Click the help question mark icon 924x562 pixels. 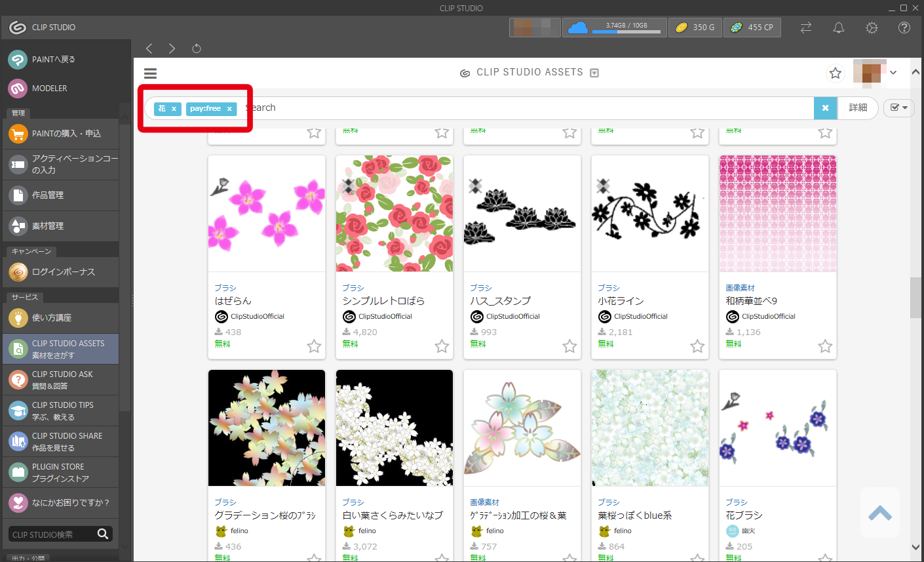tap(904, 28)
